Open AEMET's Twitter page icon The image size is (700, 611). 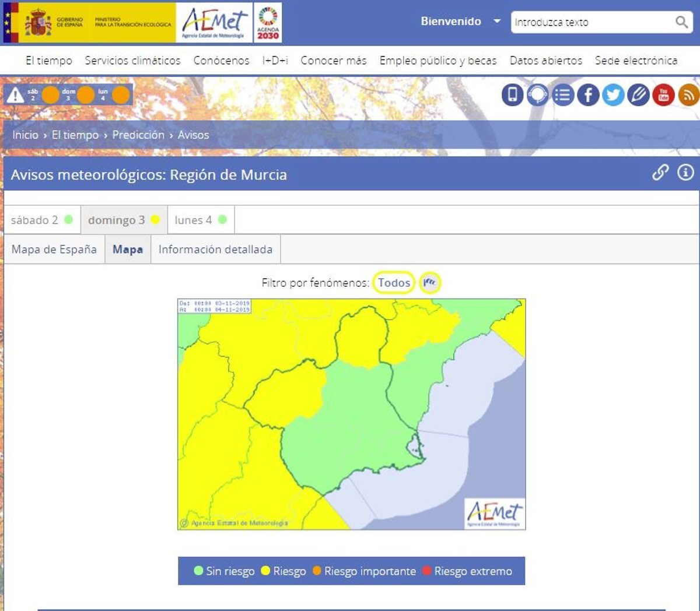(613, 95)
